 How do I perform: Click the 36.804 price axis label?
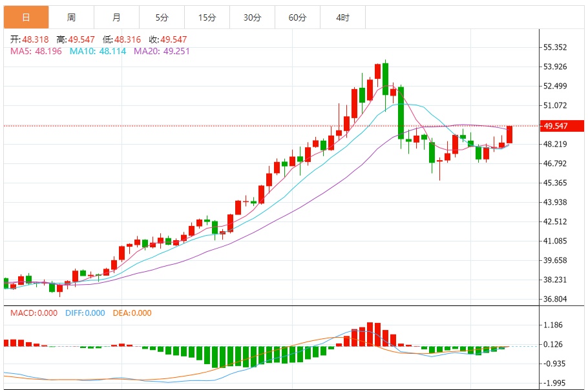click(x=556, y=299)
